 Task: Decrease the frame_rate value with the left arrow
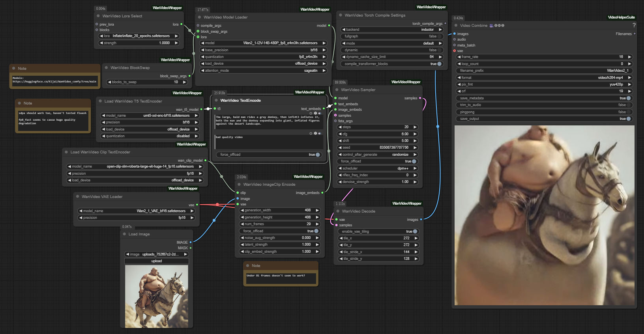pos(459,57)
